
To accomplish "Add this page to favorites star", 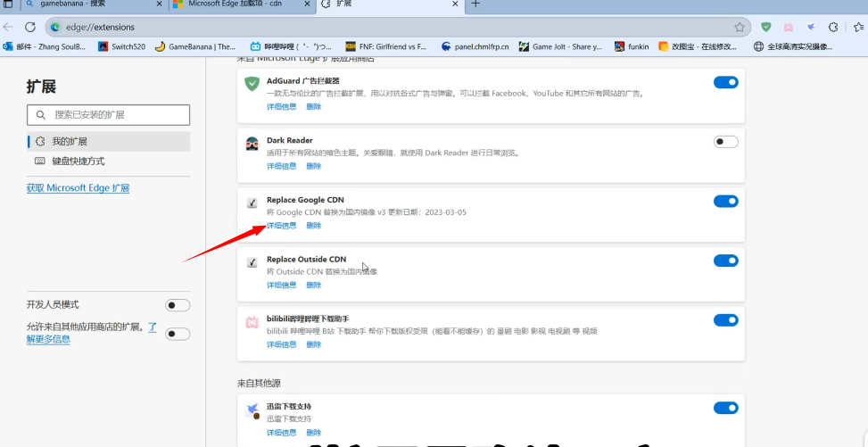I will click(x=740, y=27).
